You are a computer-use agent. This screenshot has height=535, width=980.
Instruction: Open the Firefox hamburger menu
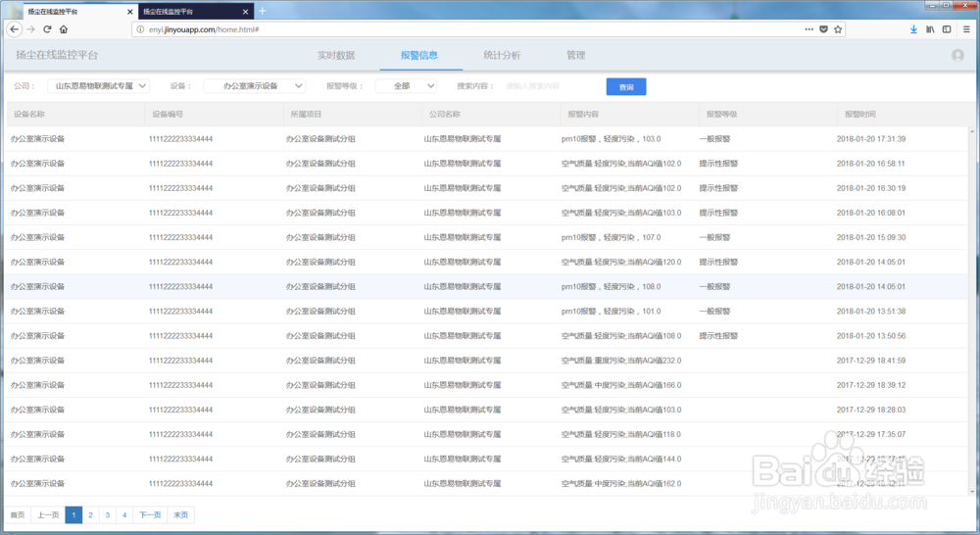(x=966, y=29)
